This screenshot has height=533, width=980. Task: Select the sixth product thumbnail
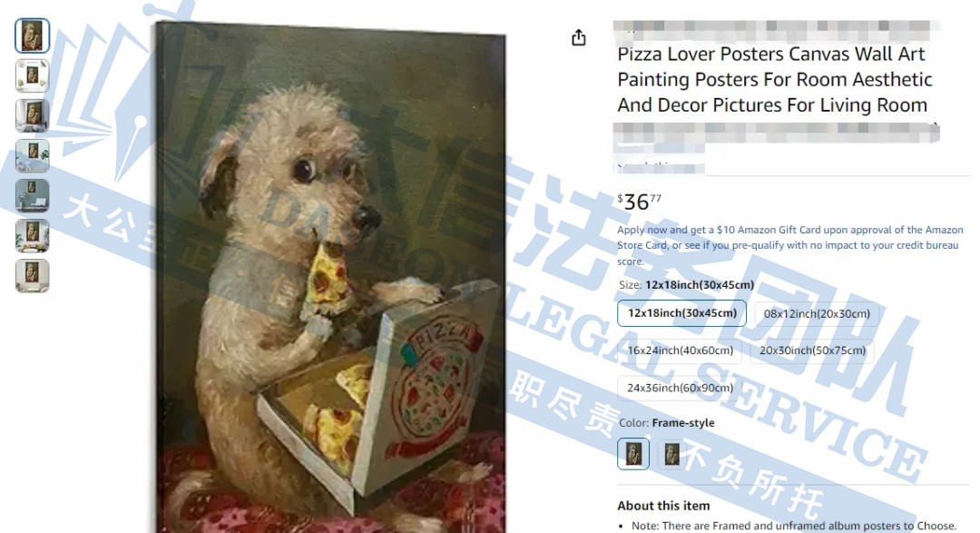32,236
